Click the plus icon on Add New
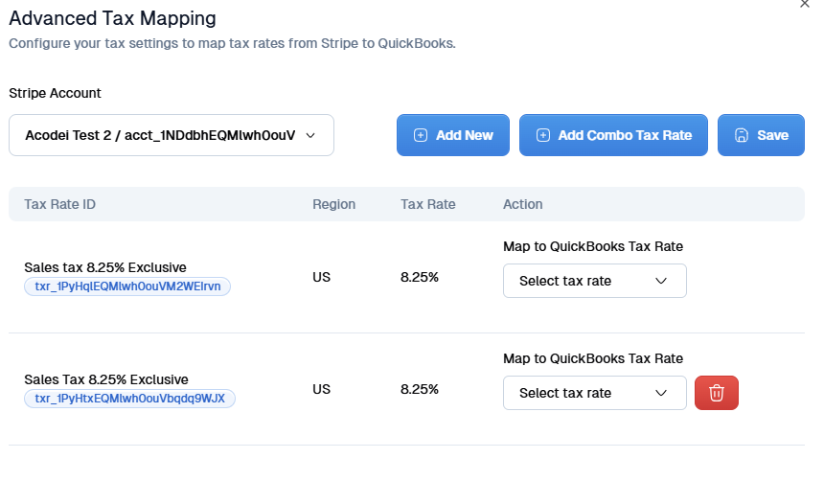The image size is (824, 504). tap(420, 135)
